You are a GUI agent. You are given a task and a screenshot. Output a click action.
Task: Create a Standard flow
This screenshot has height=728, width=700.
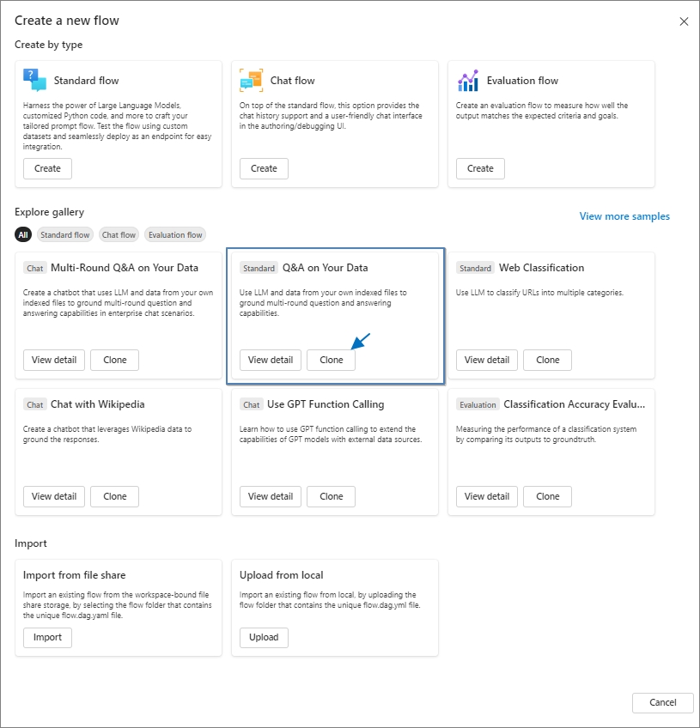point(47,168)
